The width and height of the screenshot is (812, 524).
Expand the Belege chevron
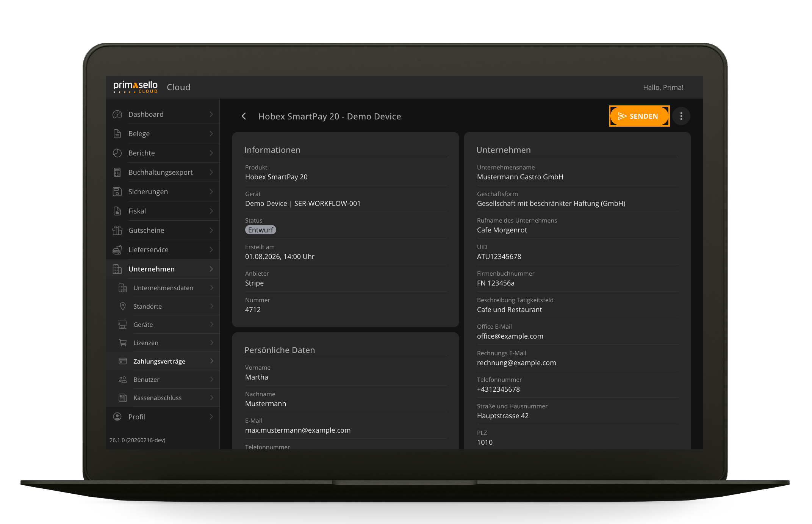point(211,133)
